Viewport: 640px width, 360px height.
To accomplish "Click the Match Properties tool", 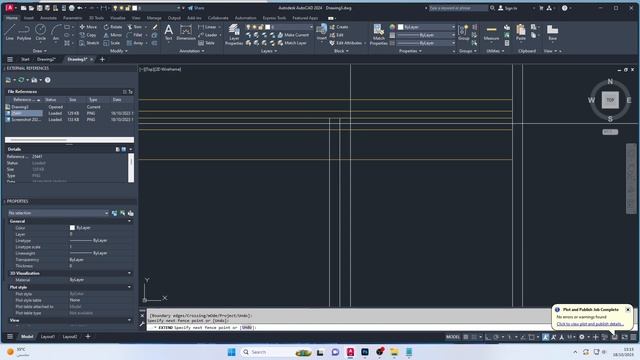I will pos(378,34).
